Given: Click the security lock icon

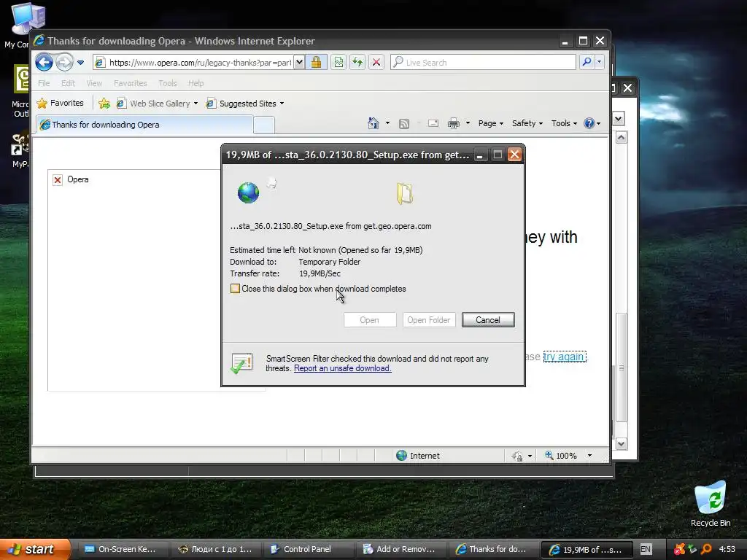Looking at the screenshot, I should [317, 63].
